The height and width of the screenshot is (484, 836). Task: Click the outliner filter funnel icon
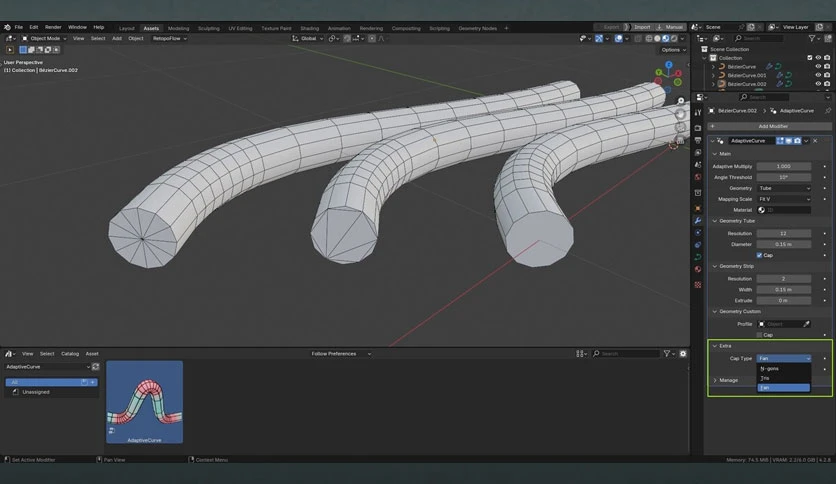click(x=811, y=38)
